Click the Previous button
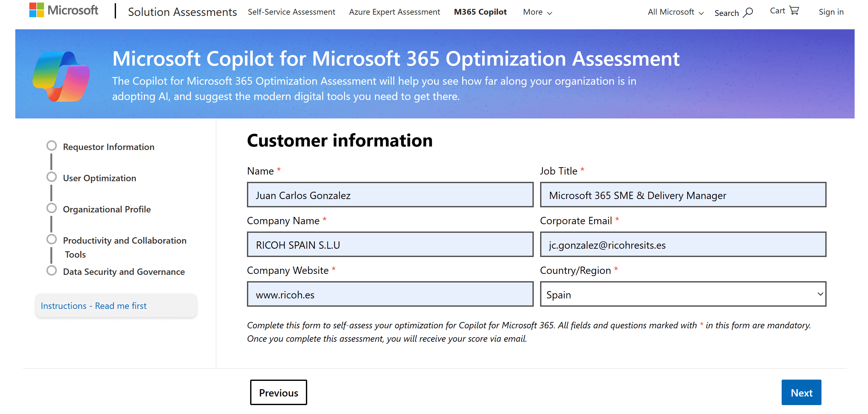The height and width of the screenshot is (414, 868). pyautogui.click(x=278, y=392)
